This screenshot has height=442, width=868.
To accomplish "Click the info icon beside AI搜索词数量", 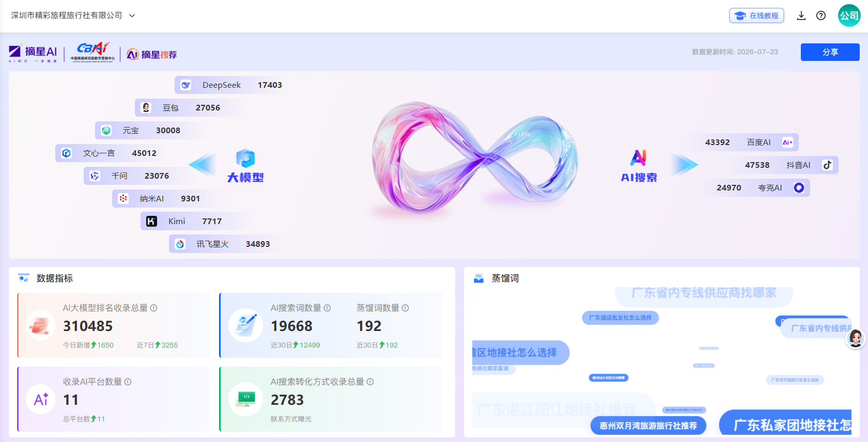I will 327,308.
